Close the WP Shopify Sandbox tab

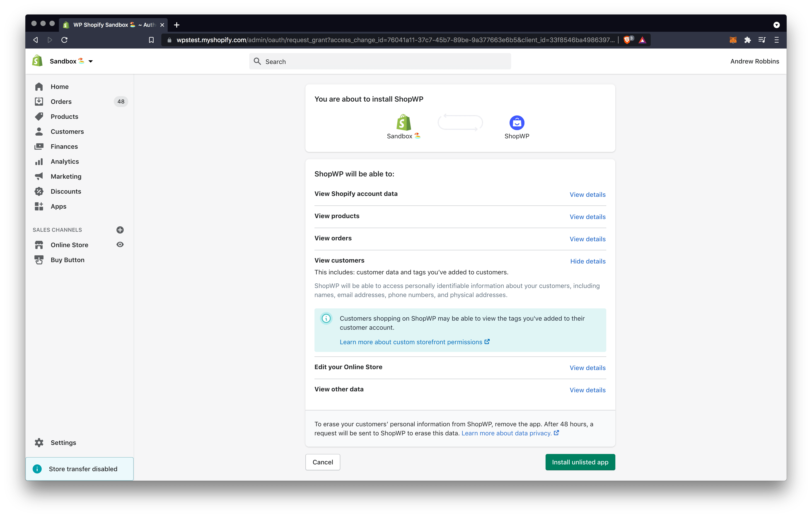click(162, 25)
